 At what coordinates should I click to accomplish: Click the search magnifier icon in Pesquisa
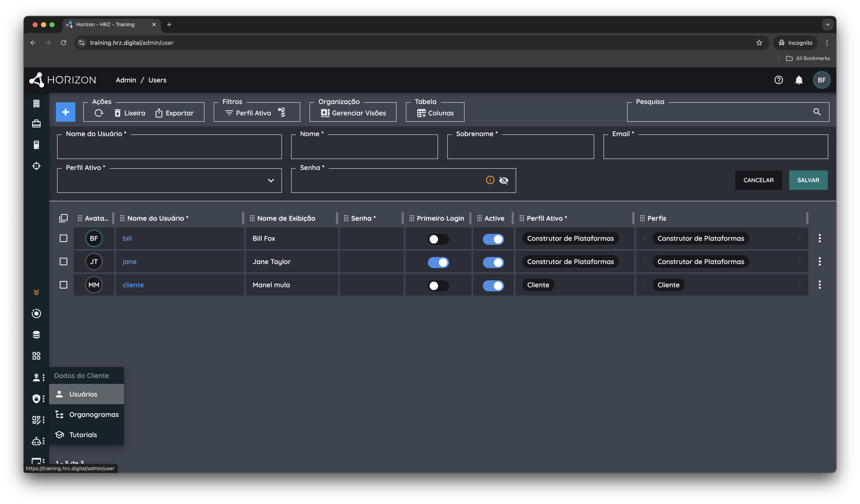(x=817, y=112)
